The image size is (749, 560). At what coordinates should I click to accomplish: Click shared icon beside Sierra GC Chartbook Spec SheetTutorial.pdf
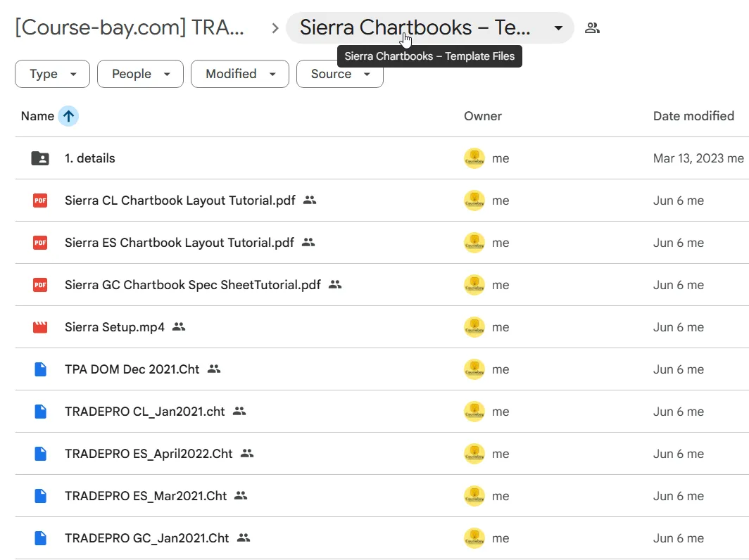(x=335, y=284)
